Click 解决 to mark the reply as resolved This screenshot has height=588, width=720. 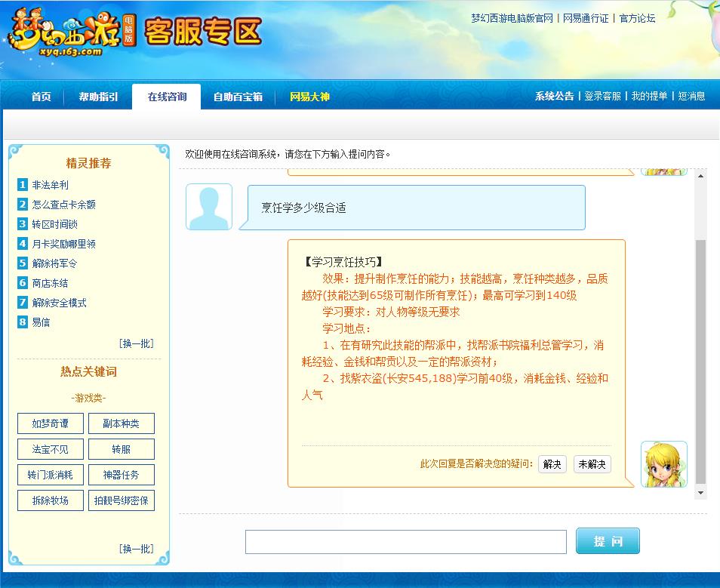tap(552, 465)
